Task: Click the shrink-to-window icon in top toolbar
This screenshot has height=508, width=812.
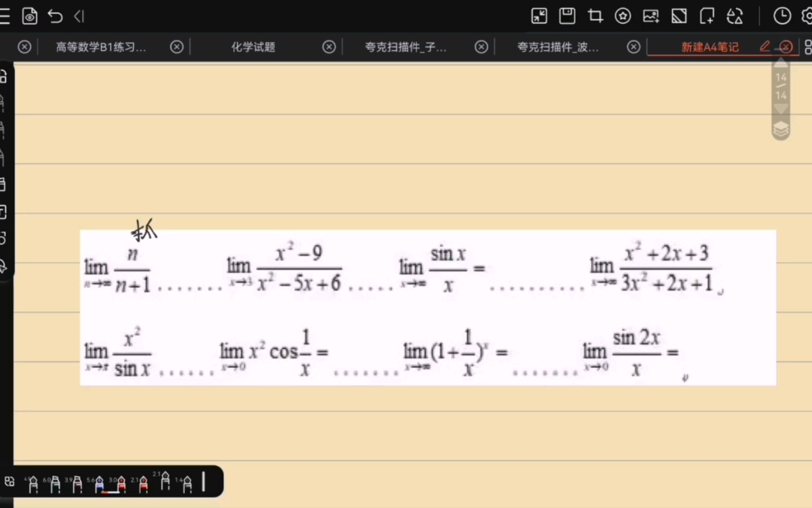Action: [539, 16]
